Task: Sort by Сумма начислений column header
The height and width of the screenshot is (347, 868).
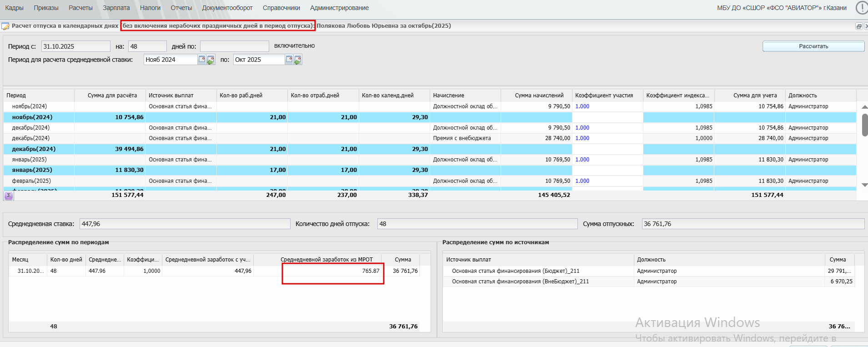Action: (539, 96)
